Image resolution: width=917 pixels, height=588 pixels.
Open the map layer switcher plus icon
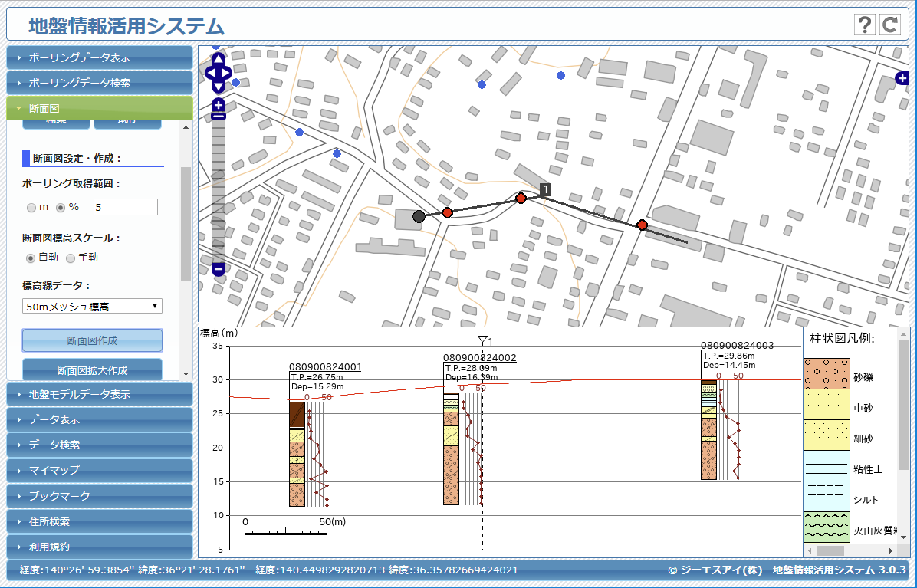[x=902, y=77]
